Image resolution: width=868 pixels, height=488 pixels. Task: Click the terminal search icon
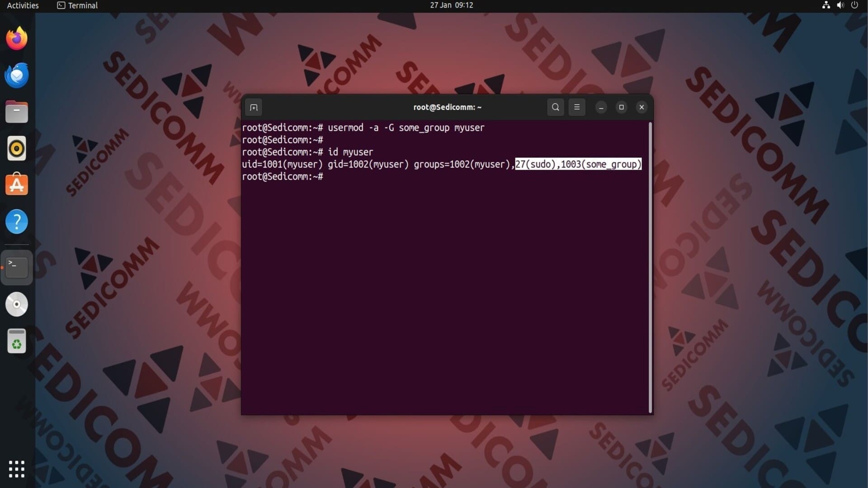(555, 108)
